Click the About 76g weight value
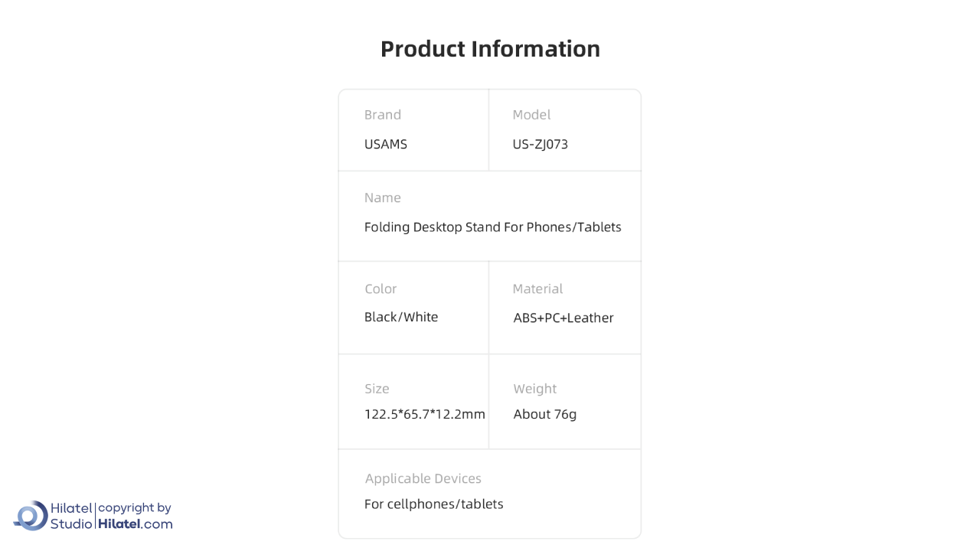Viewport: 980px width, 551px height. (x=545, y=414)
